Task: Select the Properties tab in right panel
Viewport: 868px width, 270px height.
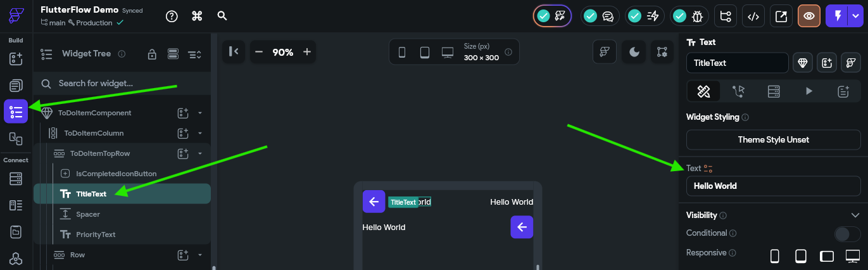Action: coord(703,91)
